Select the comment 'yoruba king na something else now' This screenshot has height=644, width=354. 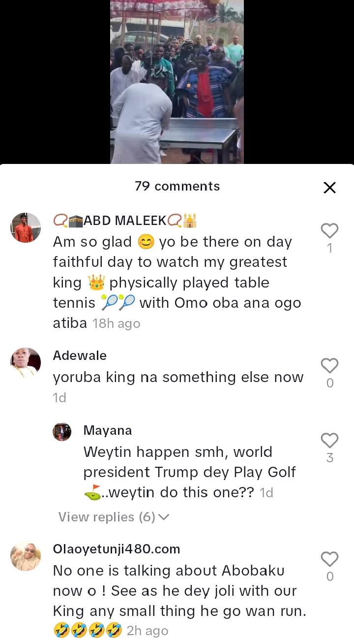pos(178,377)
